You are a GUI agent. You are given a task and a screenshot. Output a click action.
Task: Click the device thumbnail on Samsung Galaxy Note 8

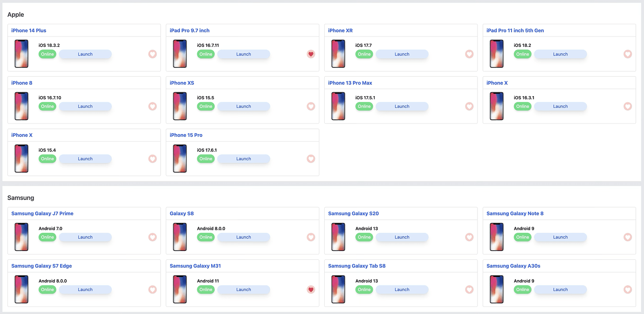(496, 237)
